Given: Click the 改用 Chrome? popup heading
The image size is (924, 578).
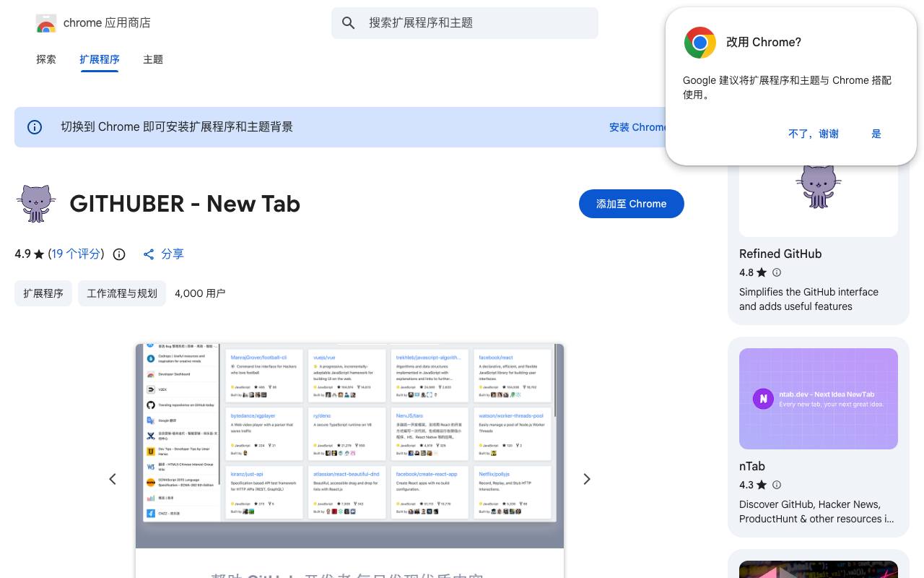Looking at the screenshot, I should (764, 43).
